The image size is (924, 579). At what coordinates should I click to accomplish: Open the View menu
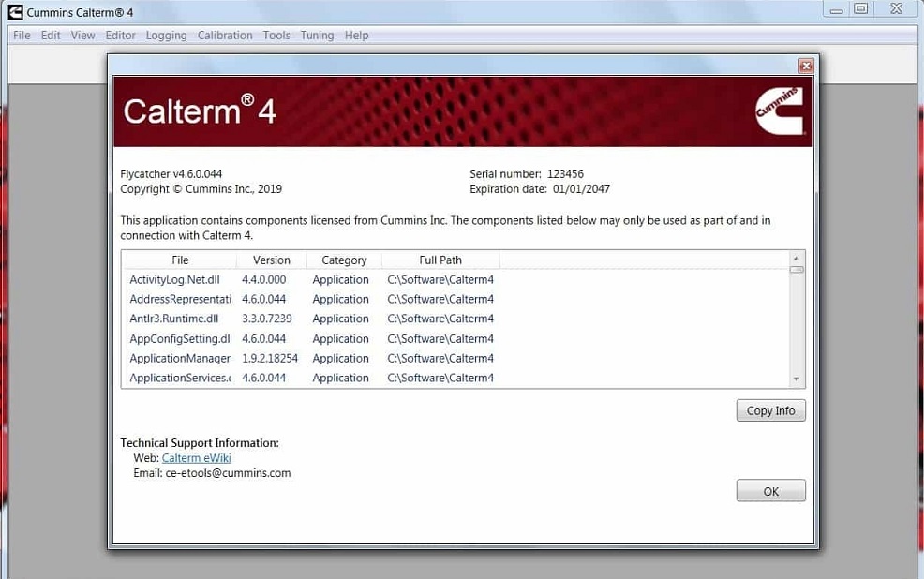click(x=83, y=36)
